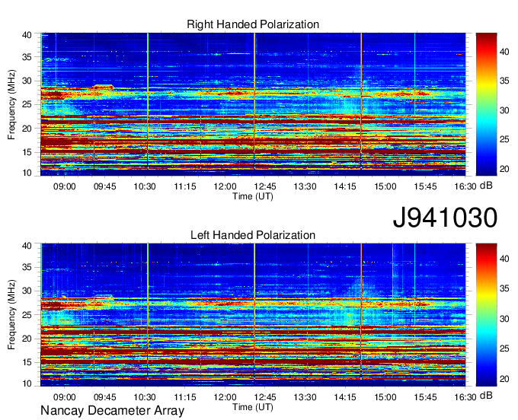Click the 10:30 tick label on bottom plot

pyautogui.click(x=145, y=397)
